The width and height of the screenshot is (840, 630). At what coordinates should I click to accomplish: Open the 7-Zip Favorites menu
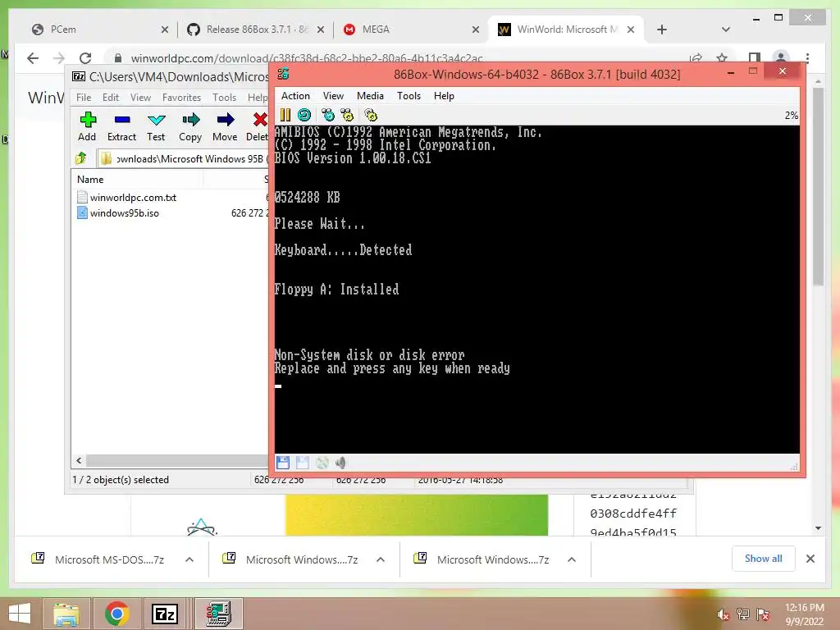[181, 98]
